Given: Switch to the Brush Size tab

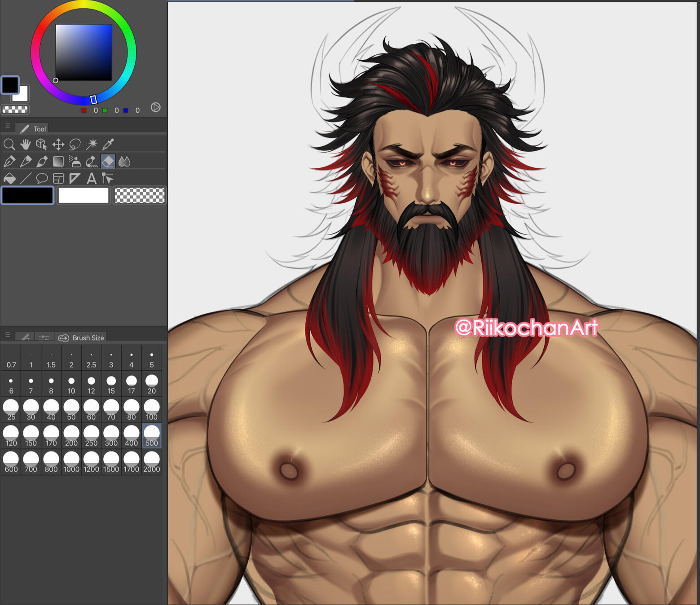Looking at the screenshot, I should (x=82, y=338).
